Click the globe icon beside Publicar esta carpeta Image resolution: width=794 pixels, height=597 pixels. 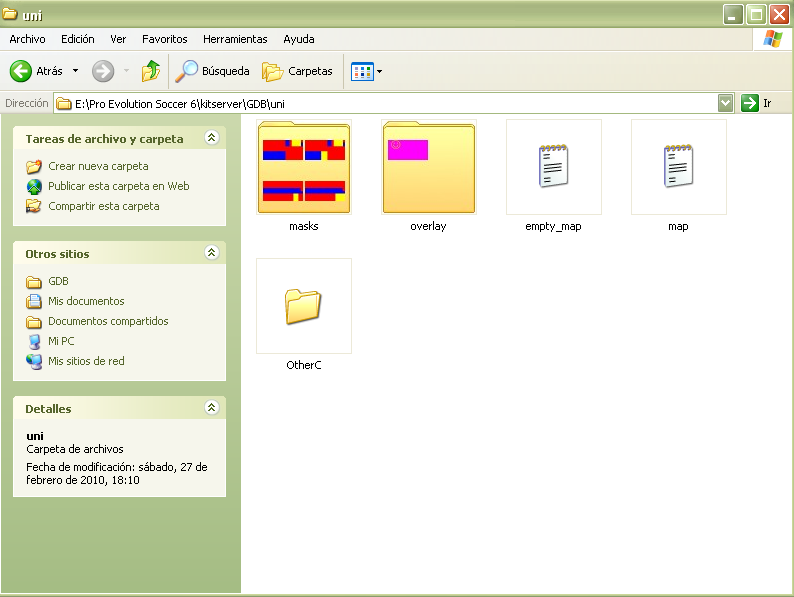click(34, 187)
